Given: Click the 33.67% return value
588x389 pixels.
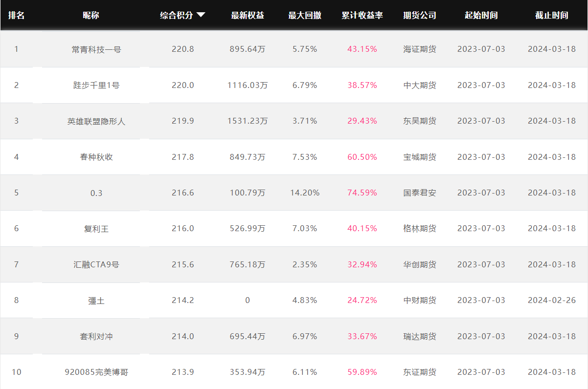Looking at the screenshot, I should [x=362, y=336].
